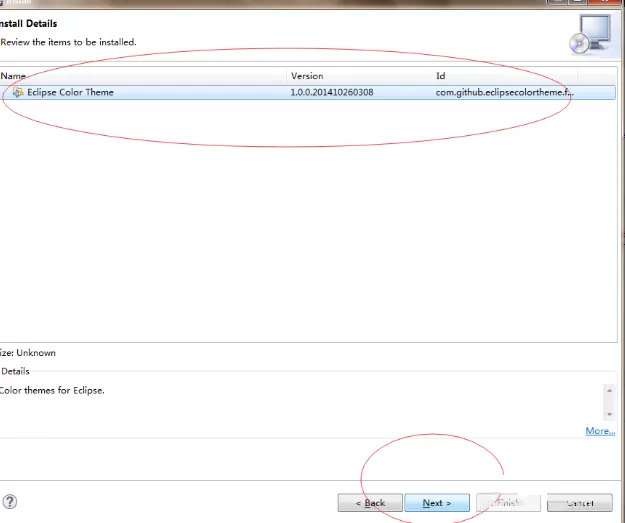Image resolution: width=625 pixels, height=523 pixels.
Task: Sort by the Version column header
Action: 359,76
